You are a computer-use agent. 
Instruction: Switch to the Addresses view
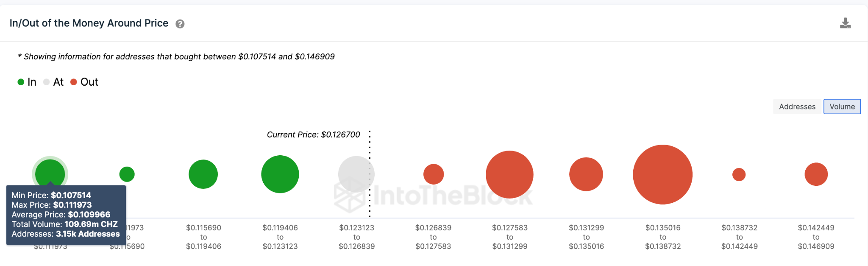pos(797,106)
